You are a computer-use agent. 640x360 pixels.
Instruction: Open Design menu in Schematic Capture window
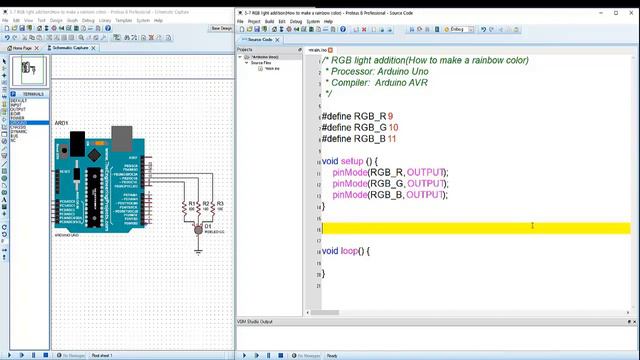tap(56, 20)
